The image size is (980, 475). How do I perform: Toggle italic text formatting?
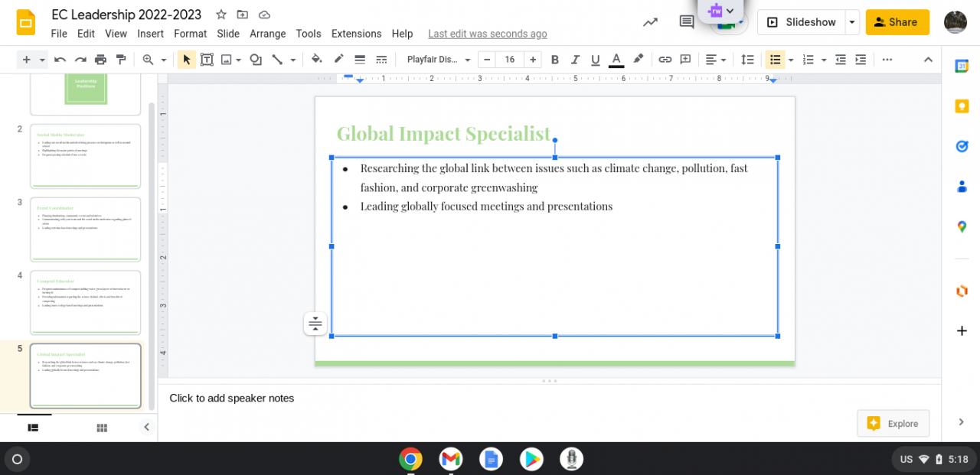pos(575,60)
